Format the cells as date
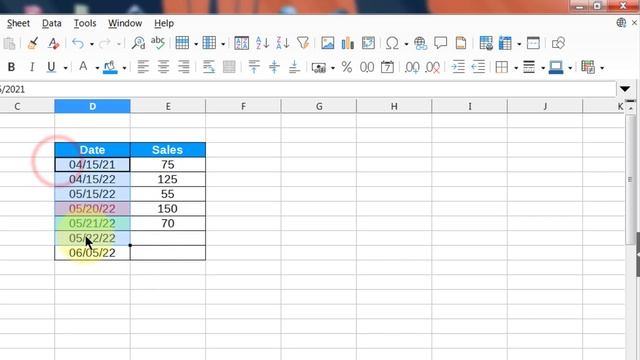The height and width of the screenshot is (360, 640). point(387,67)
